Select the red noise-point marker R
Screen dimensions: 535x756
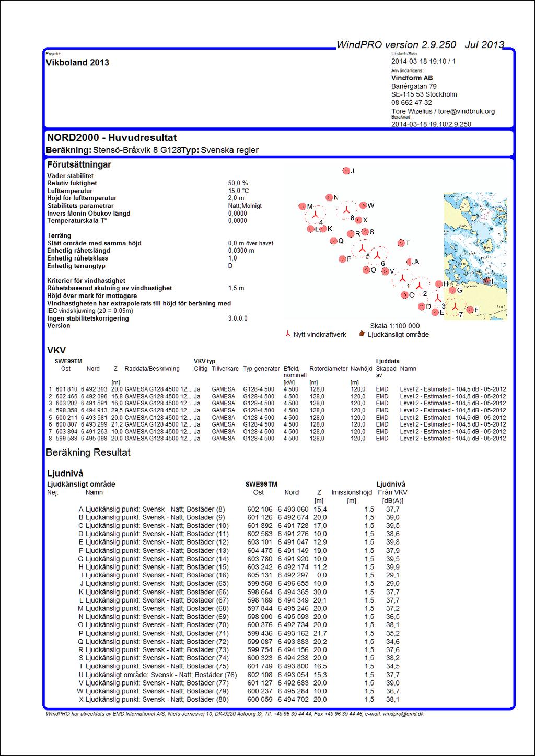pos(350,234)
